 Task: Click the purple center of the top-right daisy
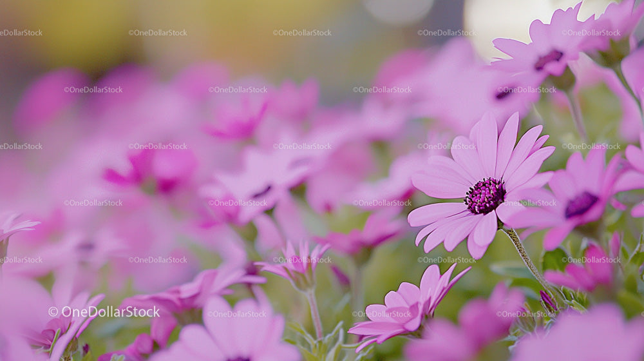pos(549,60)
